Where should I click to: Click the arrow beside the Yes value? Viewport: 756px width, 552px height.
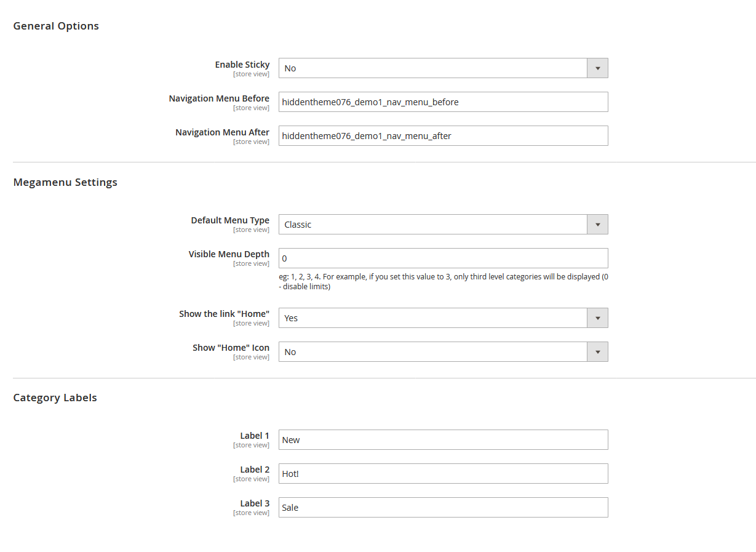coord(596,318)
